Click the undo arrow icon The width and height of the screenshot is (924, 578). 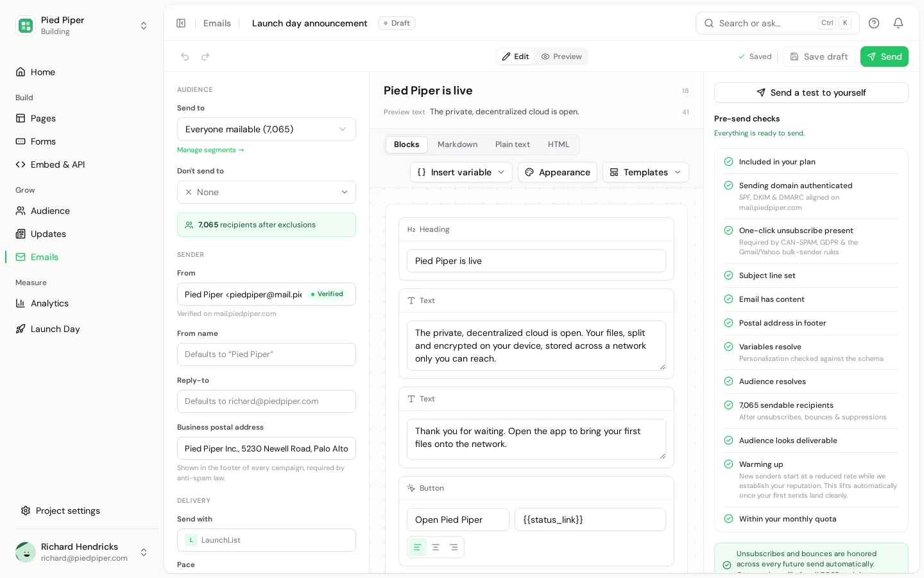click(185, 57)
